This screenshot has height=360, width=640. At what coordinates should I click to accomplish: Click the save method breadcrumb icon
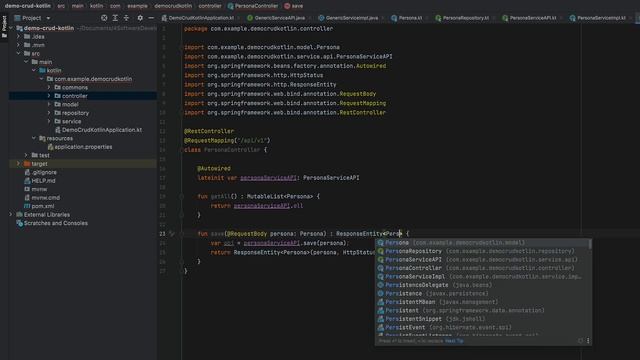[287, 6]
